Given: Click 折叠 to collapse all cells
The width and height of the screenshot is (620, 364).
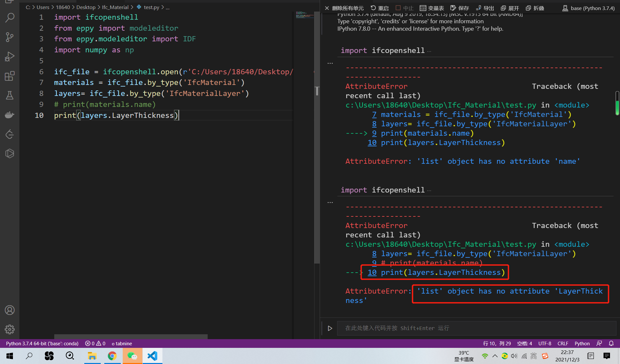Looking at the screenshot, I should coord(535,8).
